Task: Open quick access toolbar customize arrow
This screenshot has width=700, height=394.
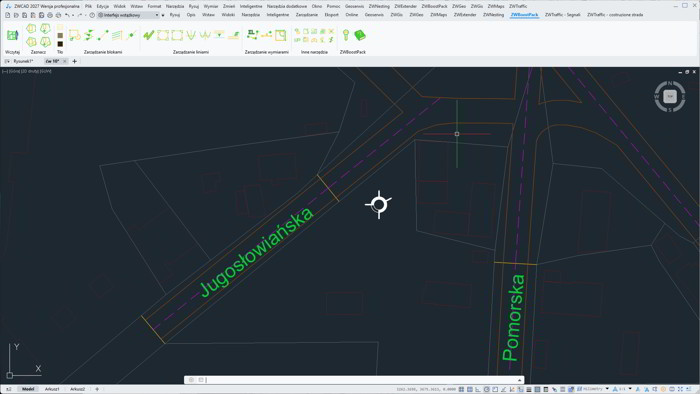Action: [163, 15]
